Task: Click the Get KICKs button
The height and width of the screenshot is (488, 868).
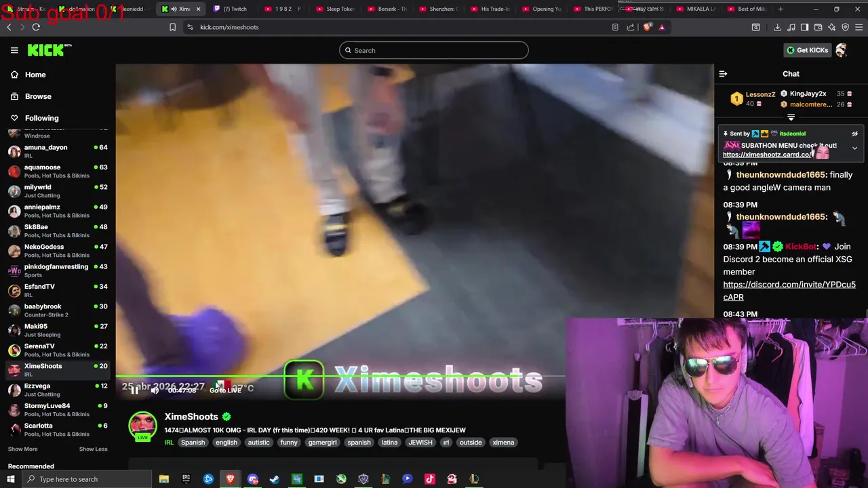Action: (x=807, y=50)
